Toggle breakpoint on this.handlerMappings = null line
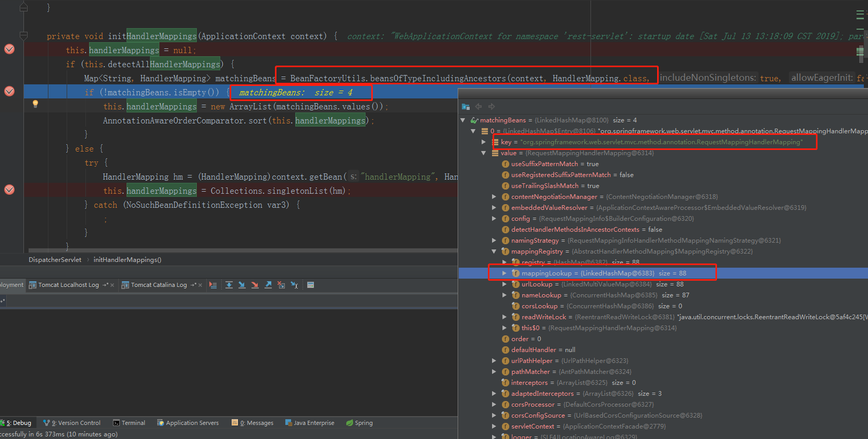 9,49
